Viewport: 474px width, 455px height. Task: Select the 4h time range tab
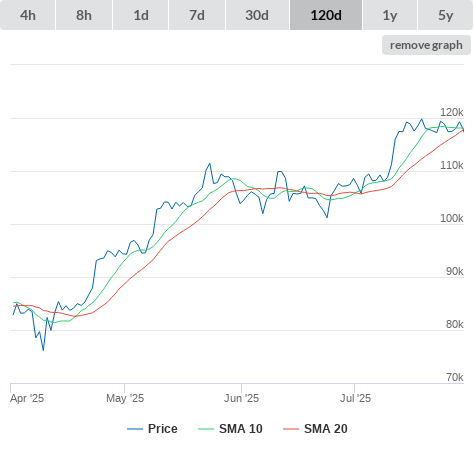point(28,15)
